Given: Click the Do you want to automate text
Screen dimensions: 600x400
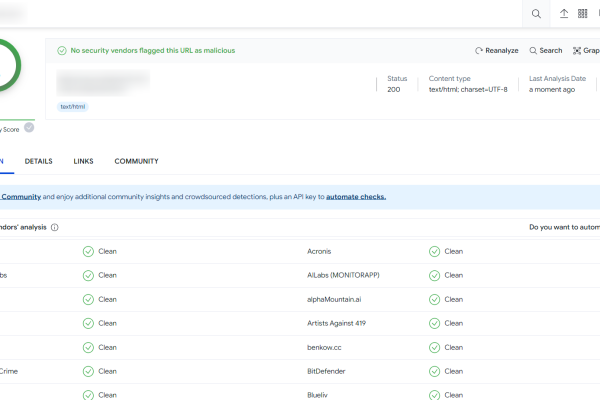Looking at the screenshot, I should point(564,227).
